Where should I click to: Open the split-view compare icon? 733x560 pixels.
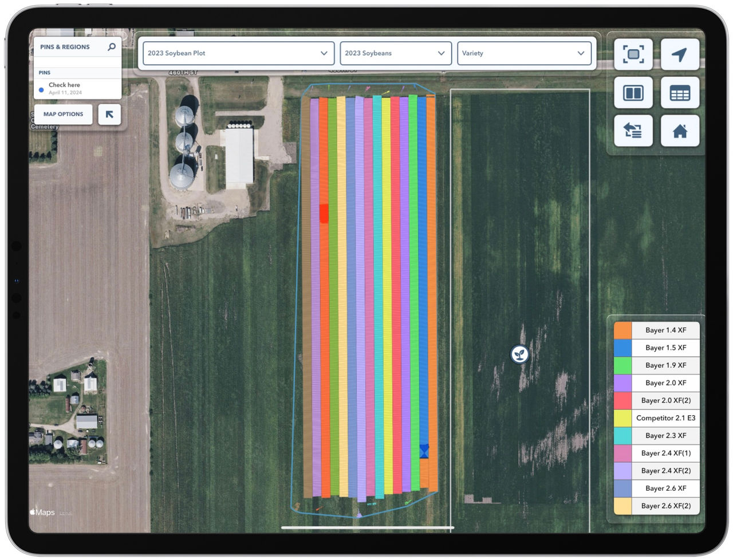[x=633, y=93]
